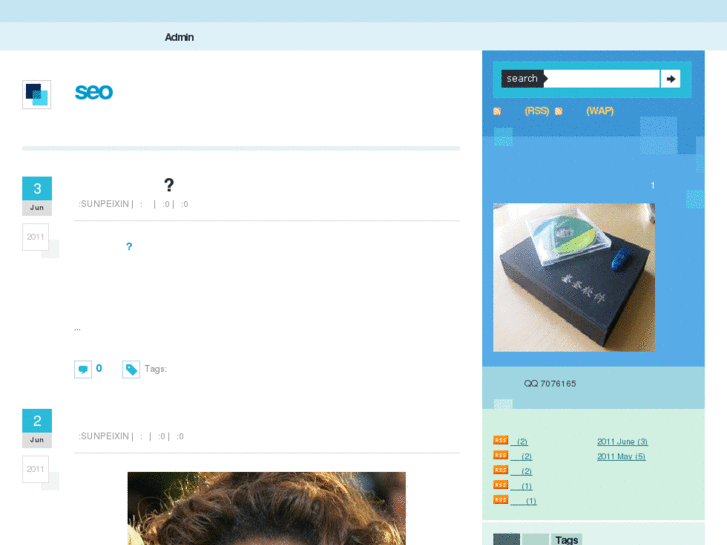The width and height of the screenshot is (727, 545).
Task: Click the tag icon beside Tags:
Action: [131, 369]
